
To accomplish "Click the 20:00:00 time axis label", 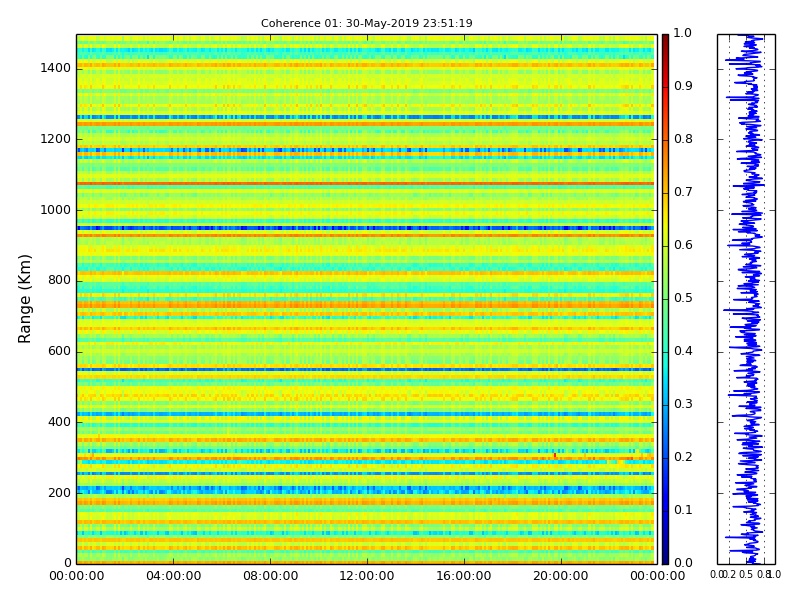I will click(561, 577).
